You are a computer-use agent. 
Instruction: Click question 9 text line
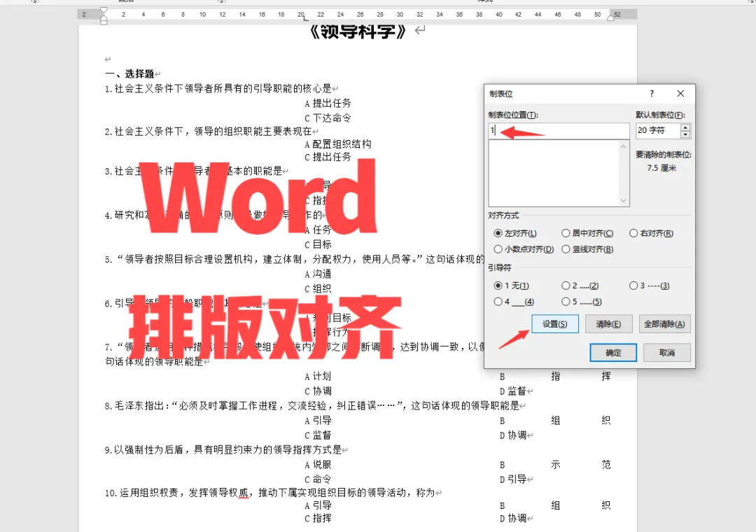pyautogui.click(x=223, y=450)
